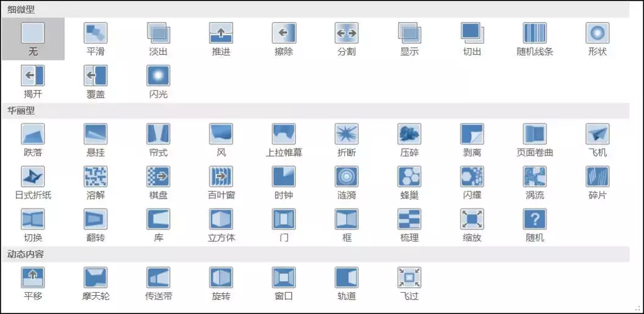This screenshot has width=644, height=314.
Task: Select the 缩放 zoom transition
Action: pyautogui.click(x=472, y=226)
